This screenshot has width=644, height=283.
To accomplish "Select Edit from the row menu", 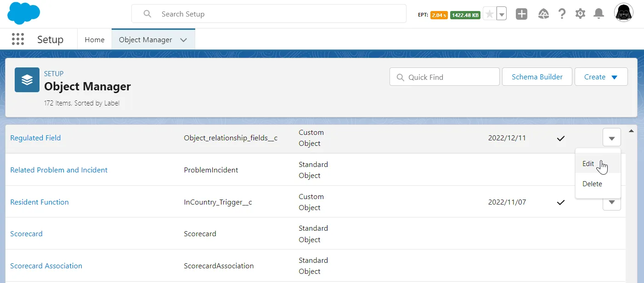I will click(x=588, y=164).
